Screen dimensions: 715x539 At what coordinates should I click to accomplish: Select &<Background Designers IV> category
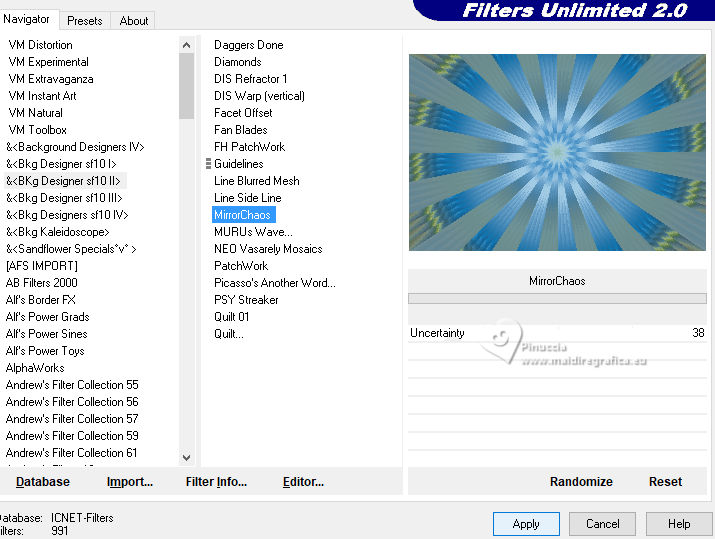pos(75,147)
